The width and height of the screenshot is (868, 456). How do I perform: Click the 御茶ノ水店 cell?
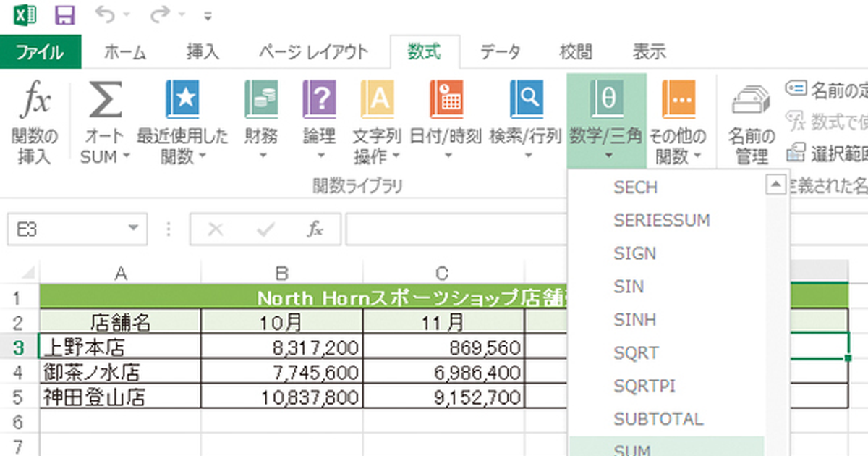point(121,372)
